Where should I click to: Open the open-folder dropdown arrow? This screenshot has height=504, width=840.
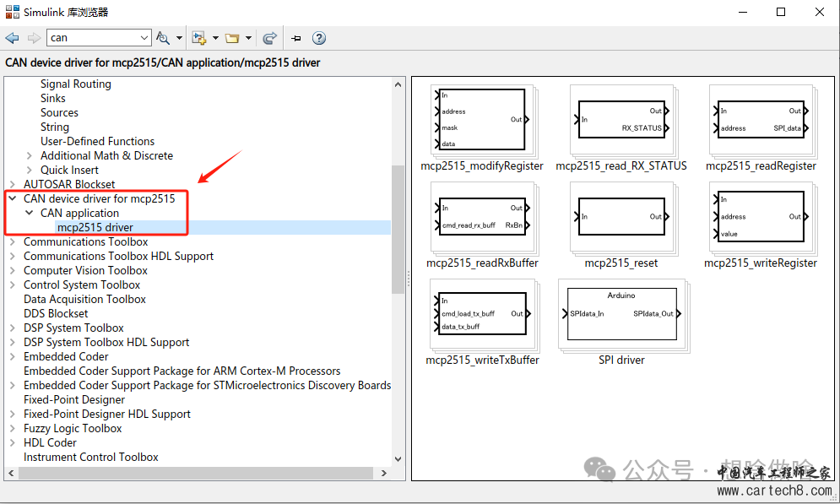pos(248,38)
